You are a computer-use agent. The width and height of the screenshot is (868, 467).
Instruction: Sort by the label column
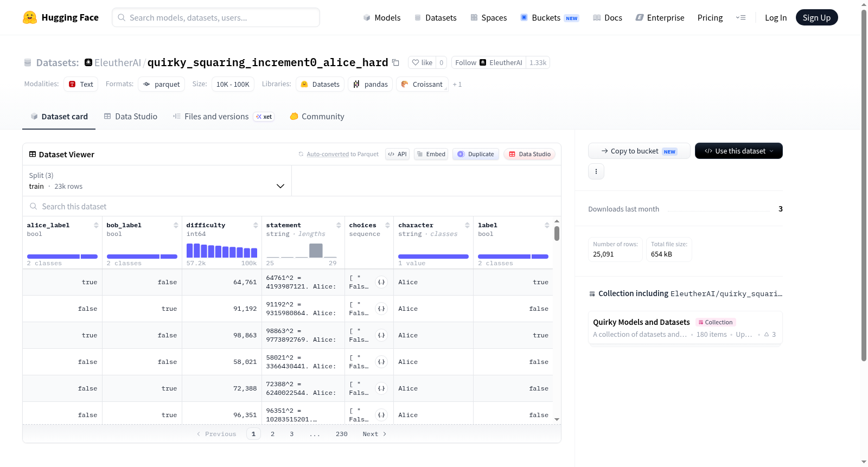(x=547, y=225)
